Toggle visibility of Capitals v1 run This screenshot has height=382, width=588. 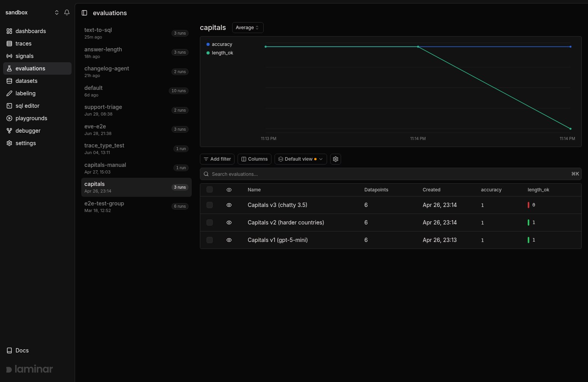(x=229, y=240)
